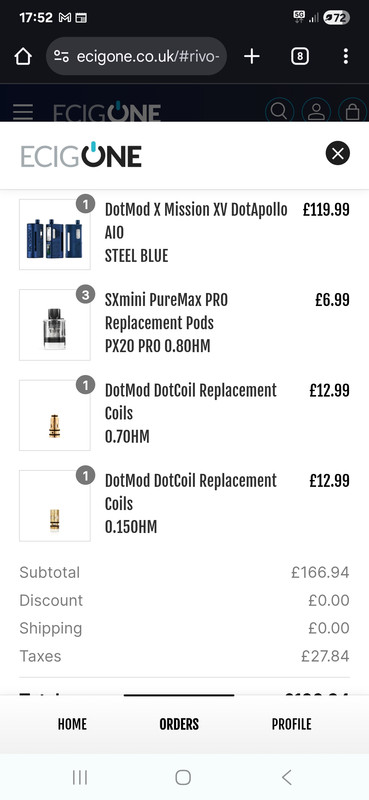The height and width of the screenshot is (800, 369).
Task: Tap the site settings icon in the address bar
Action: click(x=61, y=57)
